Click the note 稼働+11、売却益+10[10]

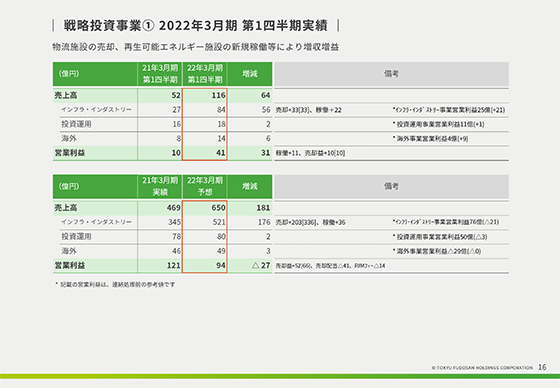tap(310, 153)
